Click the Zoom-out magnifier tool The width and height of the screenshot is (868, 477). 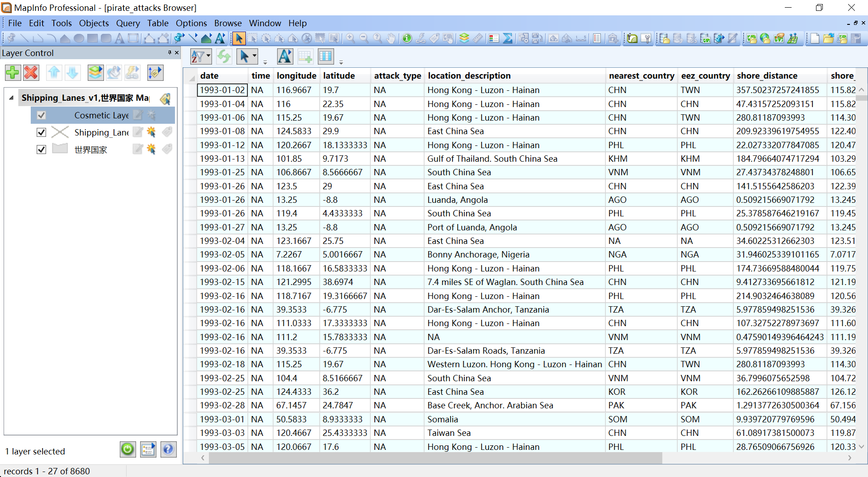[x=364, y=38]
